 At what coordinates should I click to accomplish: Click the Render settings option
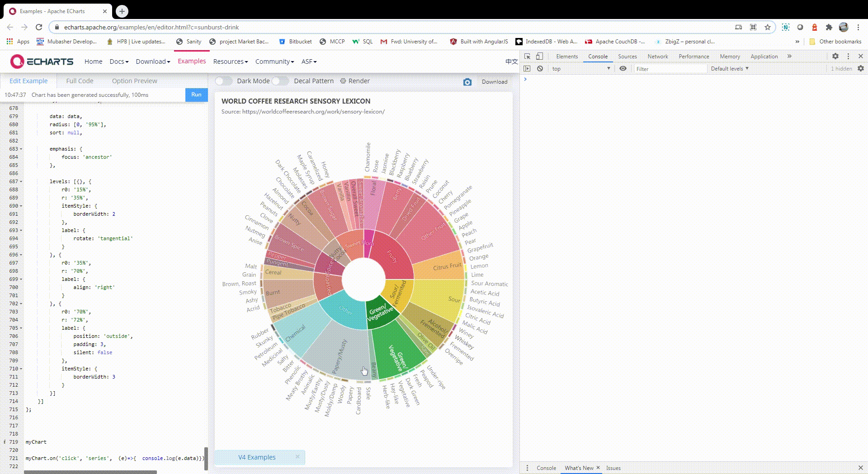pyautogui.click(x=355, y=81)
